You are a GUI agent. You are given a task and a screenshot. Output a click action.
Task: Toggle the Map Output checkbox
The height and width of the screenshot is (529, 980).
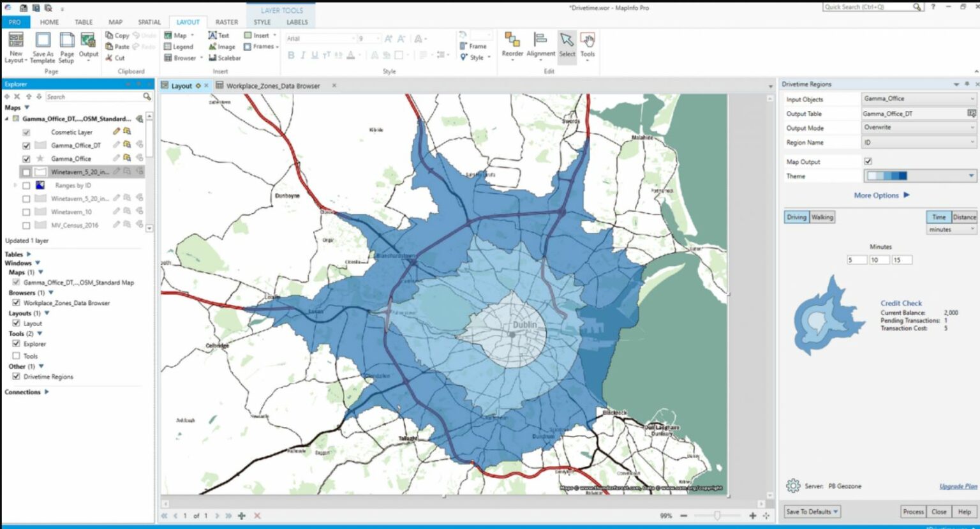point(868,161)
